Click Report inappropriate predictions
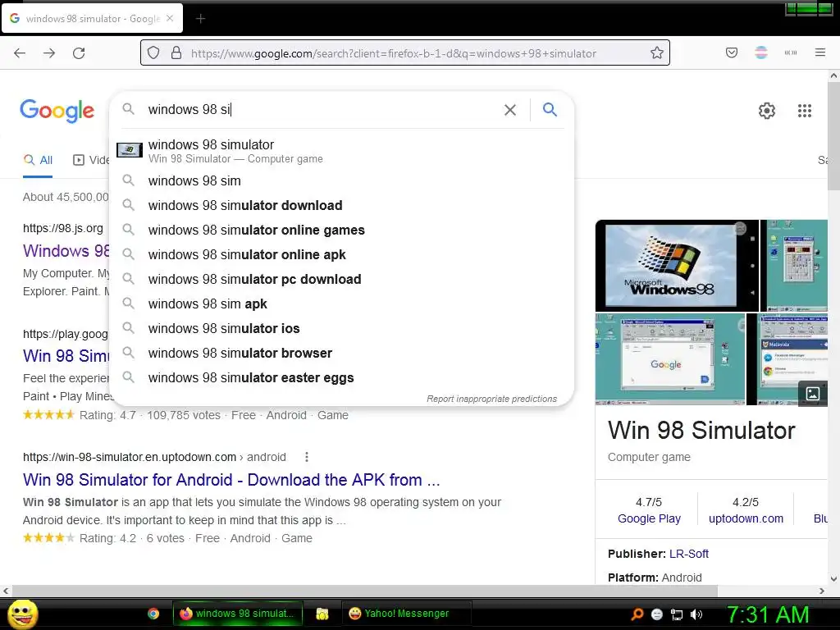This screenshot has width=840, height=630. (x=491, y=399)
